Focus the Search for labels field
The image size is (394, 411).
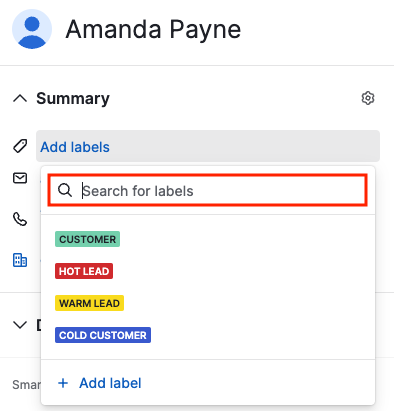pos(207,190)
